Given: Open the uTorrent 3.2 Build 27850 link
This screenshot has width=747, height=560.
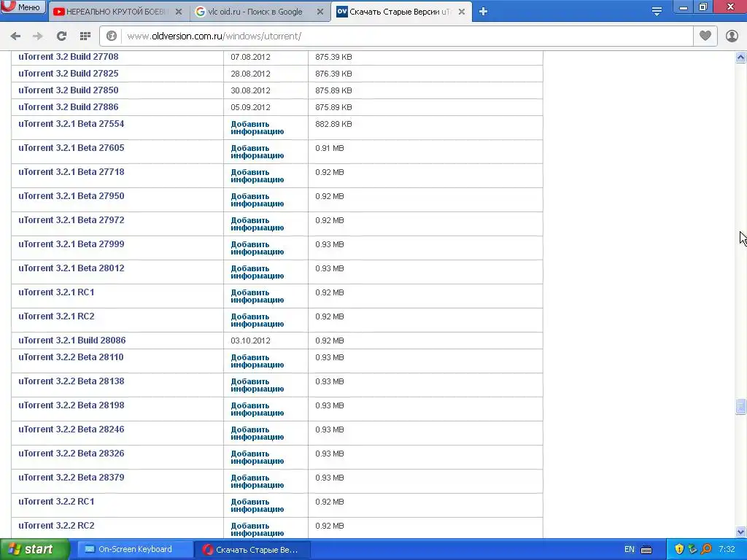Looking at the screenshot, I should point(68,90).
